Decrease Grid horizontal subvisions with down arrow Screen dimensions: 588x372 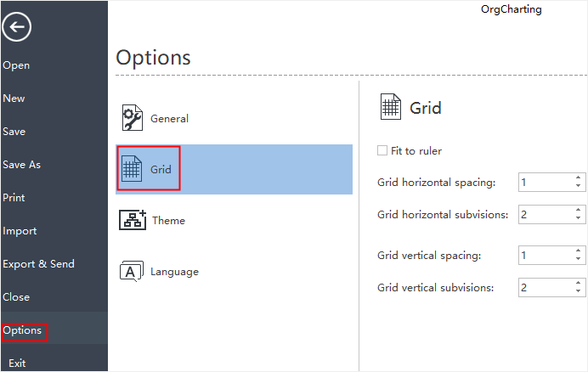[579, 218]
